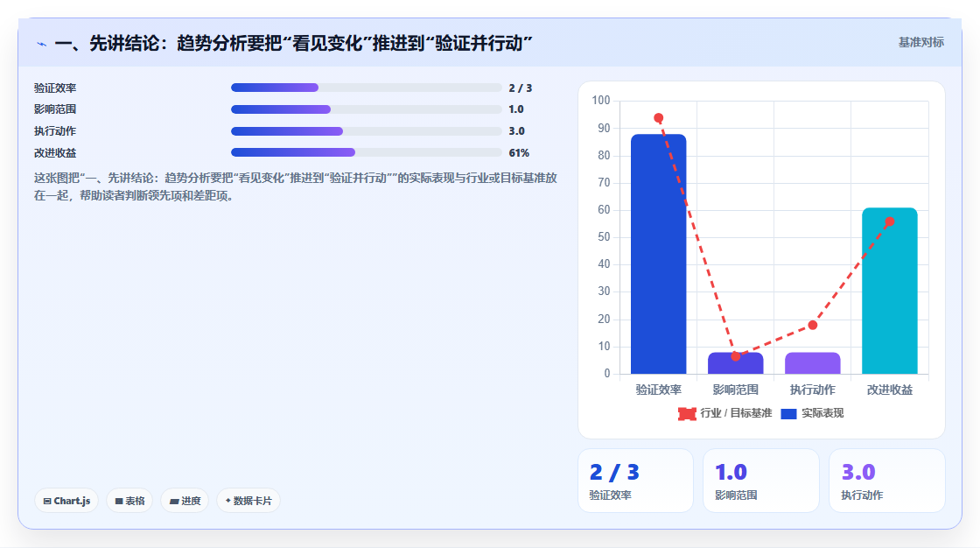Select the 表格 tag chip
This screenshot has width=980, height=548.
pyautogui.click(x=129, y=501)
